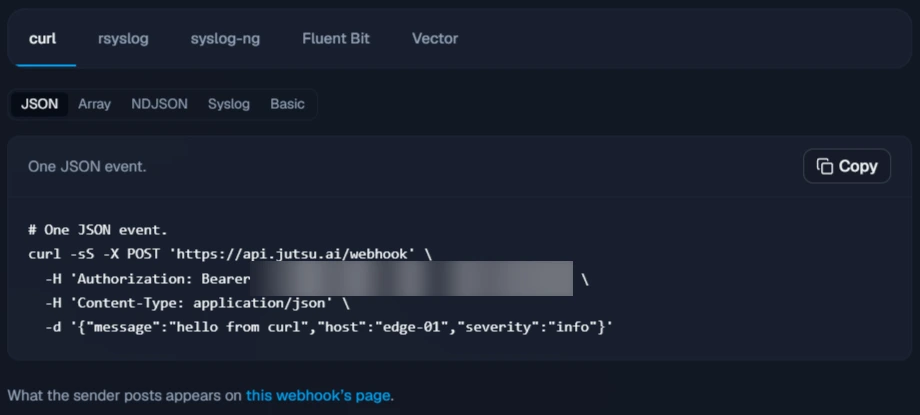This screenshot has height=415, width=920.
Task: Open the 'this webhook's page' link
Action: pyautogui.click(x=318, y=396)
